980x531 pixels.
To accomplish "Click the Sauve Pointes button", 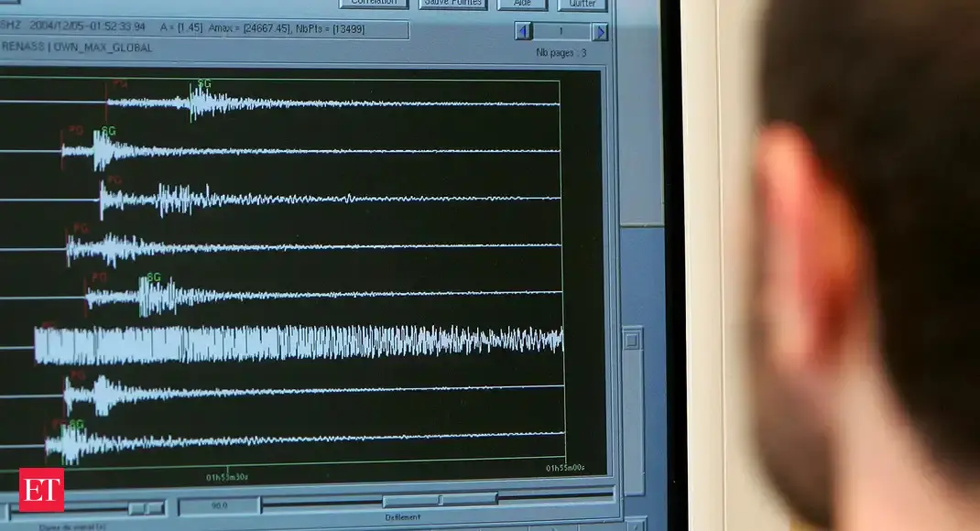I will 454,3.
